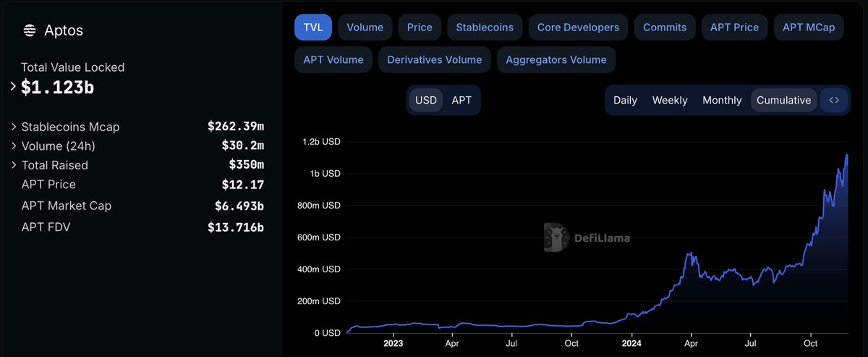Click the April 2024 TVL peak
This screenshot has height=357, width=868.
tap(691, 253)
